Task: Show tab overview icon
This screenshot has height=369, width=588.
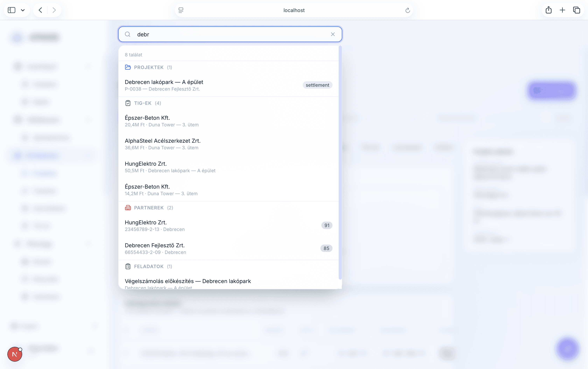Action: point(576,10)
